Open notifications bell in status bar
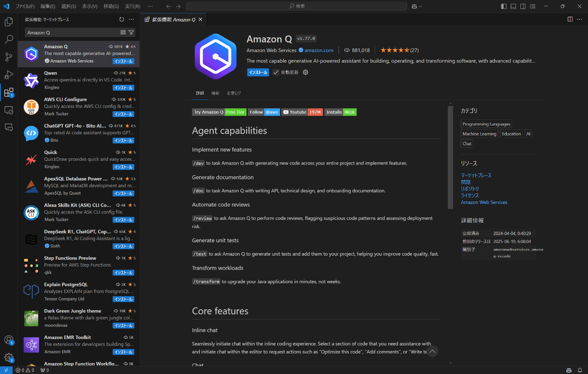588x374 pixels. click(x=580, y=370)
